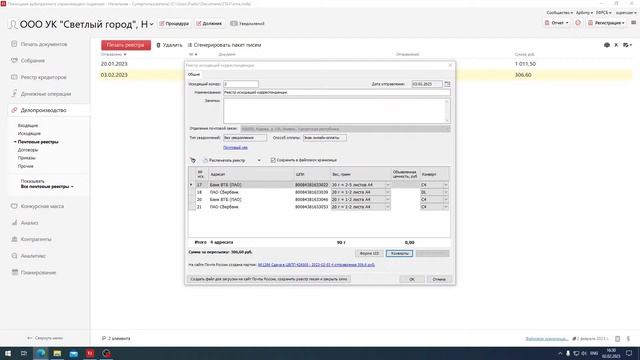Open the Все почтовые реестры filter dropdown
The height and width of the screenshot is (360, 640).
click(x=47, y=187)
